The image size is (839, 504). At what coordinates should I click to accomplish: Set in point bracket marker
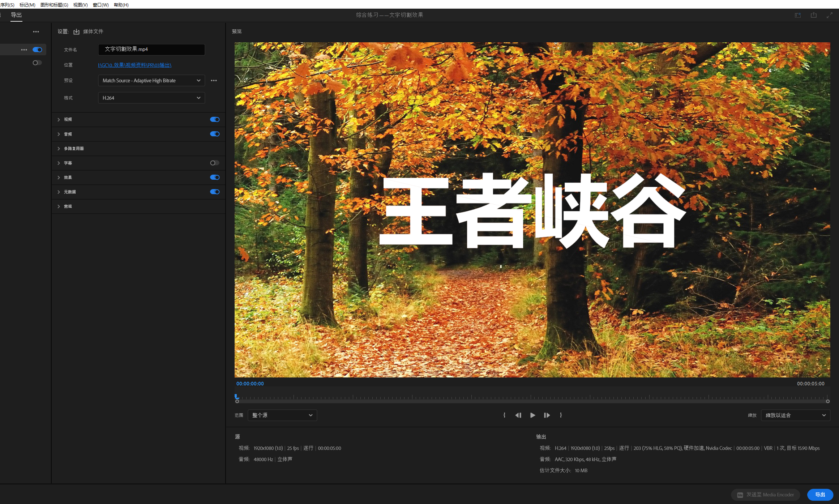(x=504, y=415)
